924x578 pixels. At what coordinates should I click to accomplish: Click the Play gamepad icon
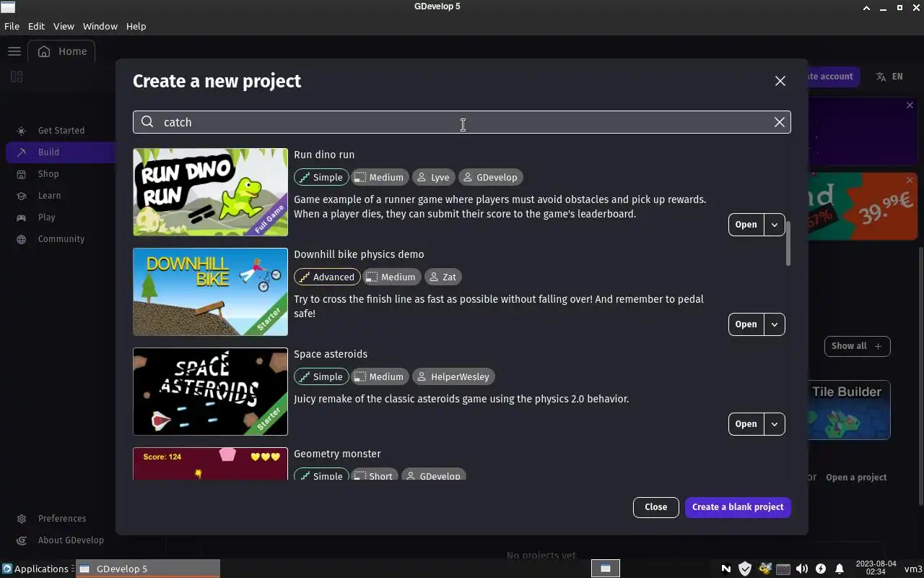22,217
